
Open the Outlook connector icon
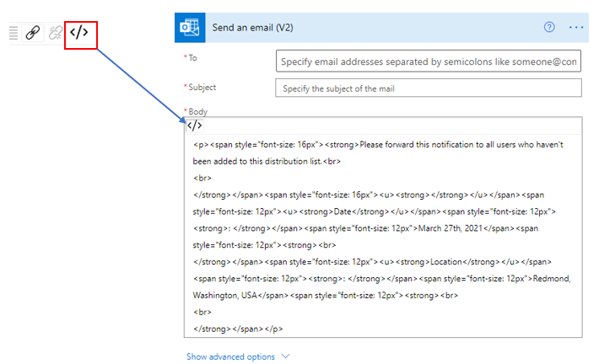click(x=190, y=28)
